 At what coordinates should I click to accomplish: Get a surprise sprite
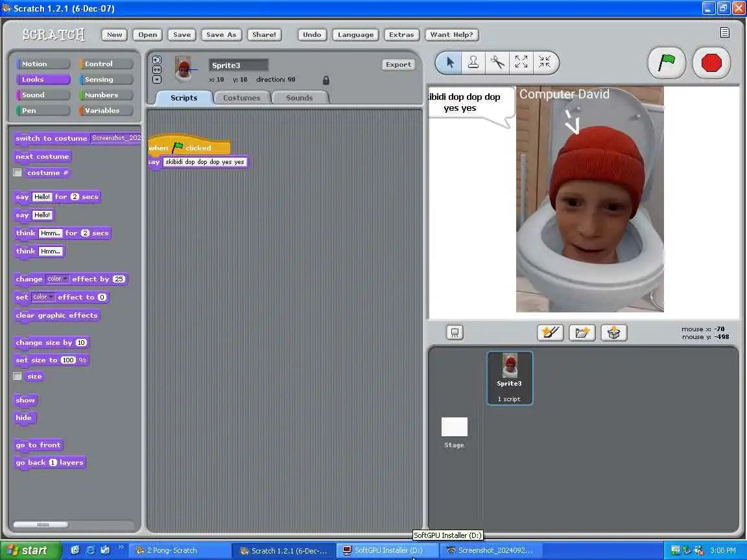tap(613, 332)
